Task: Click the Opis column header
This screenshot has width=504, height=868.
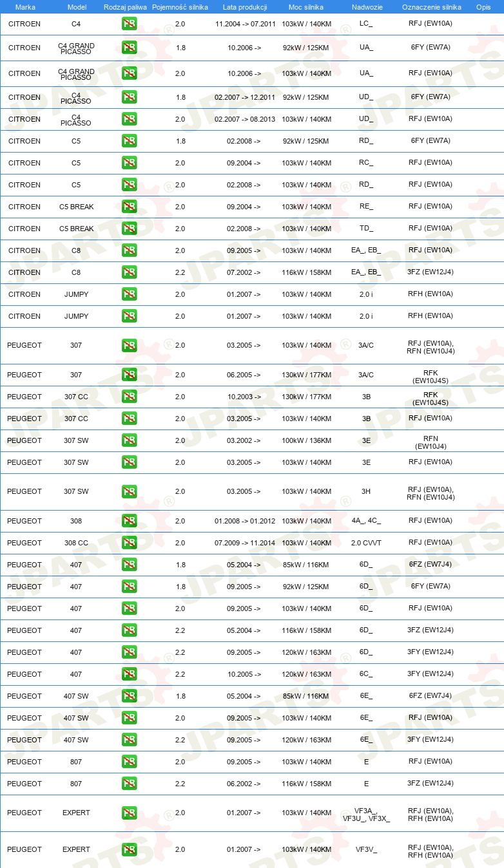Action: pos(483,7)
